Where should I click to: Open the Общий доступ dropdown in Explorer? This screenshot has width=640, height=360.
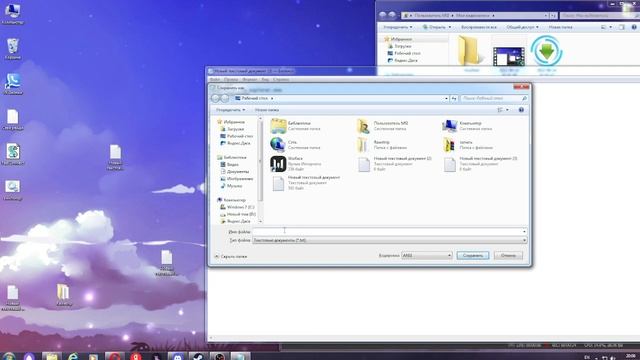(522, 27)
